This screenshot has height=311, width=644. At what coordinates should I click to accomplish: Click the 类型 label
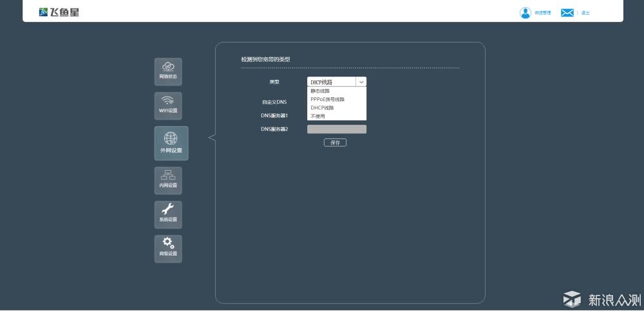point(274,82)
